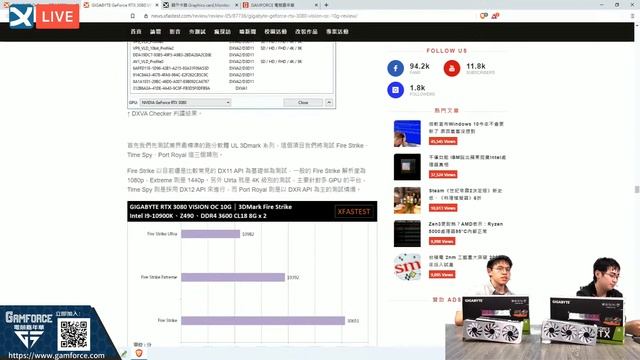
Task: Close the GAMFORCE tab
Action: pos(316,5)
